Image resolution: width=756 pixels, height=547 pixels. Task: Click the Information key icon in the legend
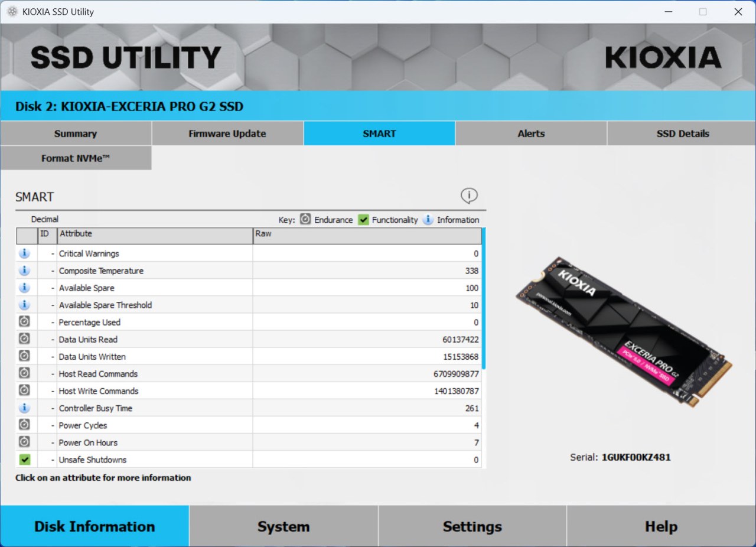(x=428, y=220)
